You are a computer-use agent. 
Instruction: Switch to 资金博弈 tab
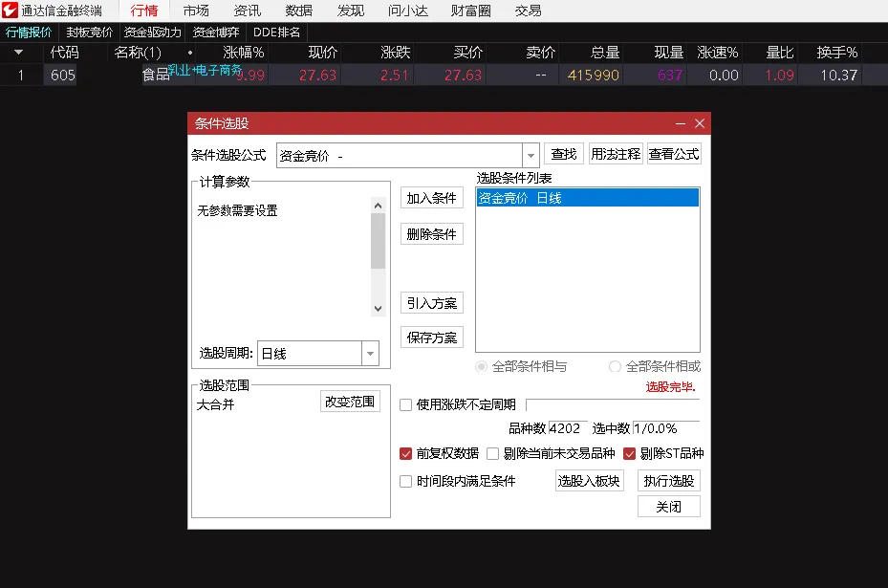[216, 33]
